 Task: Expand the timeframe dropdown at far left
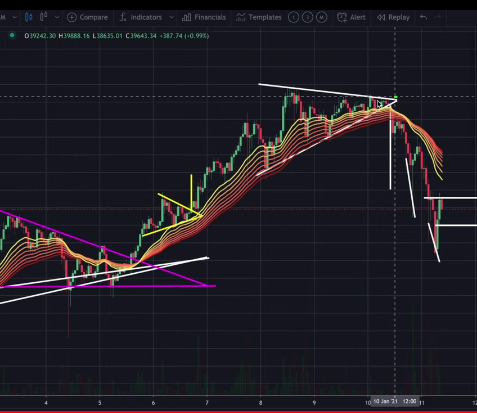pyautogui.click(x=14, y=17)
